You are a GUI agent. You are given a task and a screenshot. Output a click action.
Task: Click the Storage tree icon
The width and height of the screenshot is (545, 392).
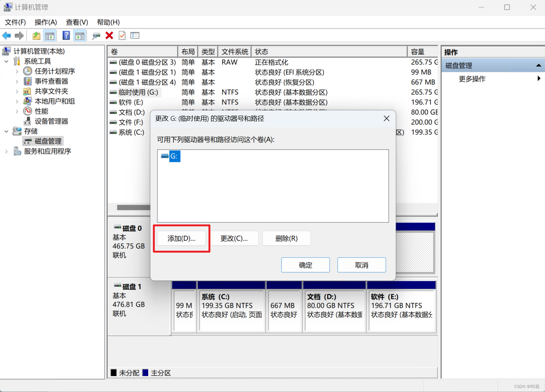pyautogui.click(x=17, y=131)
